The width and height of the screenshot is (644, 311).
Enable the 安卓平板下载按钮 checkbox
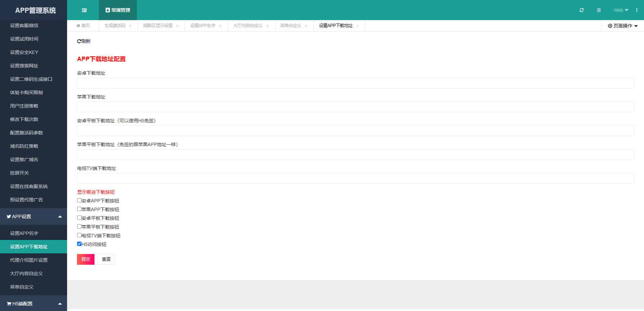[x=79, y=218]
